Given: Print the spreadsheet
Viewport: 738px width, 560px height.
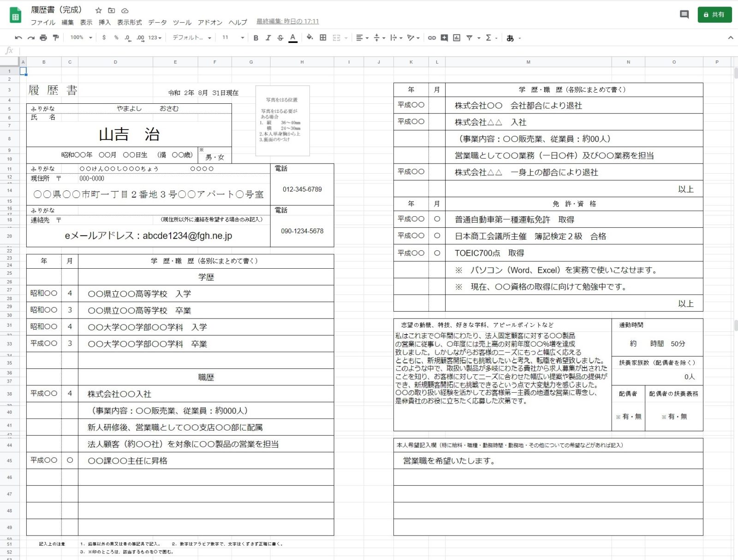Looking at the screenshot, I should (x=43, y=38).
